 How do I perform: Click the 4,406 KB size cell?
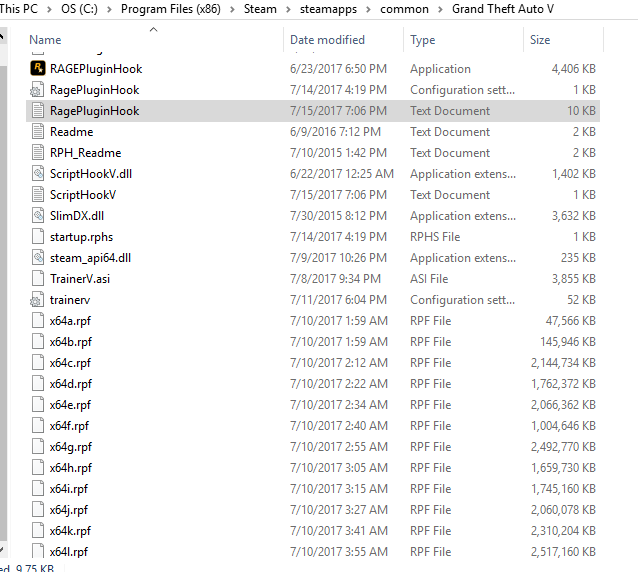pyautogui.click(x=573, y=69)
